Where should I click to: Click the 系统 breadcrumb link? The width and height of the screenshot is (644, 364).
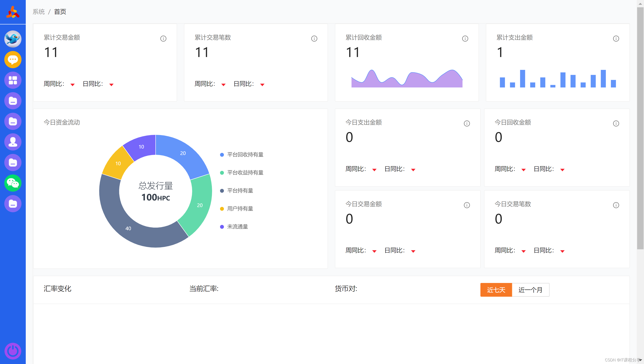(39, 12)
